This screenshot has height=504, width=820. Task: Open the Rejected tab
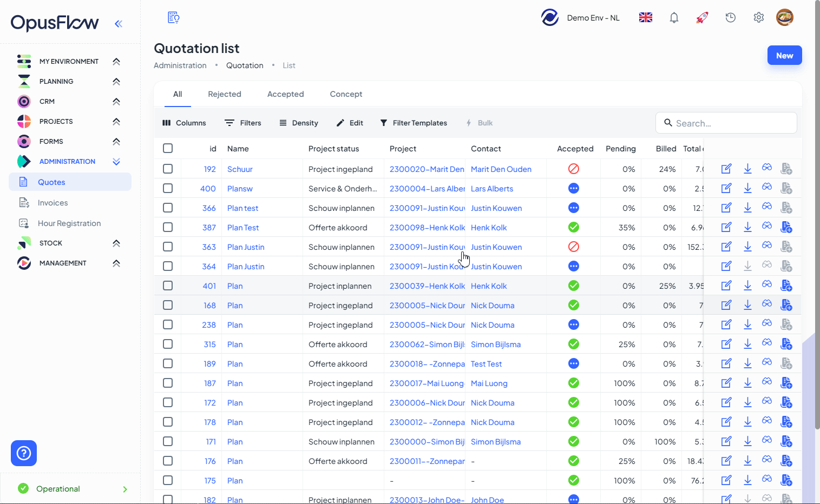coord(224,94)
